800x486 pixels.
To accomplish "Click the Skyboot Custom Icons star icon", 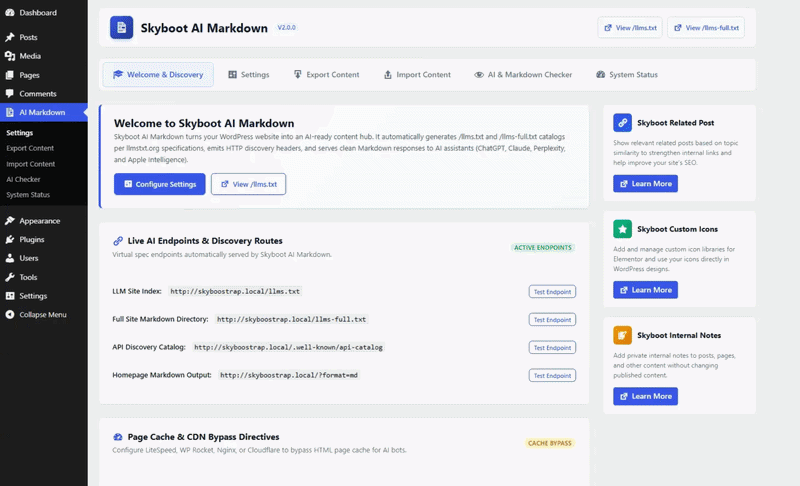I will pos(622,229).
